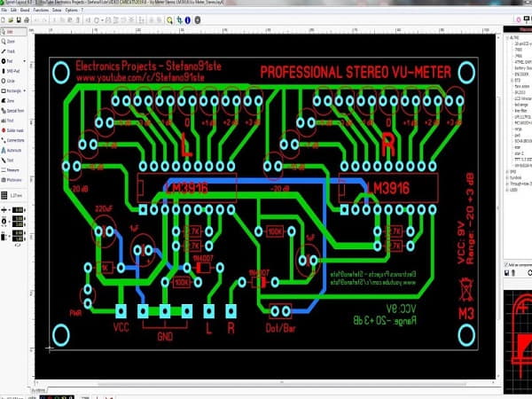Select the Connections tool

[x=13, y=140]
